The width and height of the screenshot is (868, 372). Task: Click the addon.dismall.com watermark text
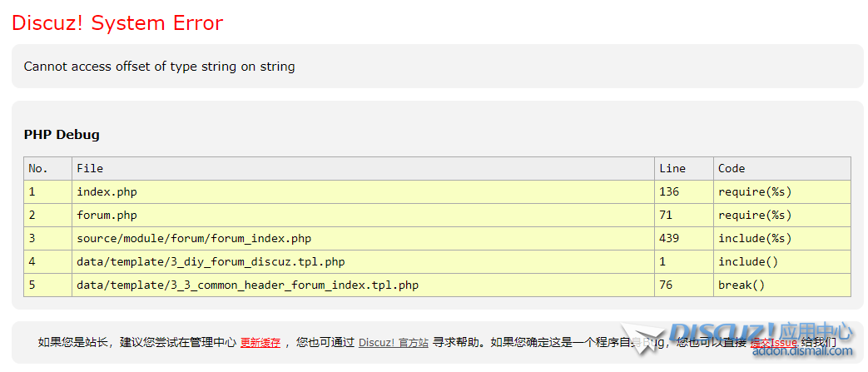pyautogui.click(x=802, y=351)
